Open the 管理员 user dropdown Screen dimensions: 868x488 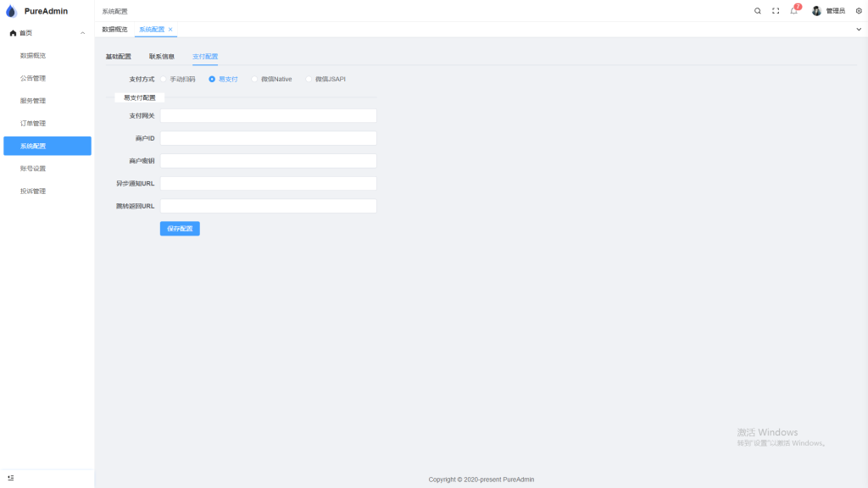click(x=835, y=11)
